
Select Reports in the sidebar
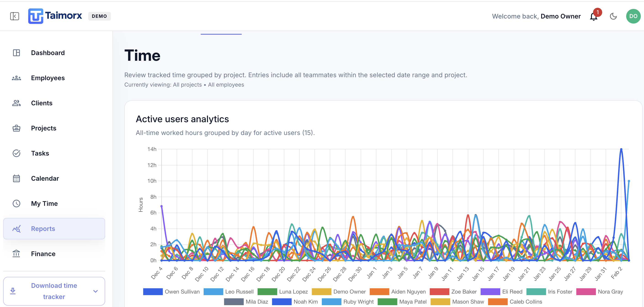[x=43, y=229]
